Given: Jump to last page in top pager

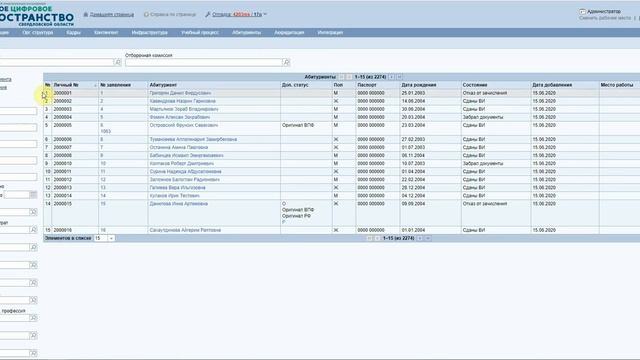Looking at the screenshot, I should (399, 77).
